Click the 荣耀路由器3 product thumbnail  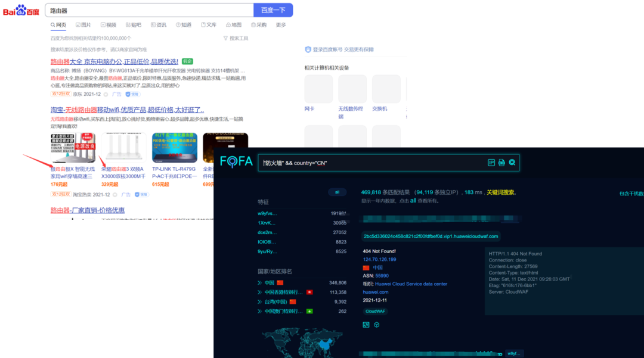coord(123,148)
